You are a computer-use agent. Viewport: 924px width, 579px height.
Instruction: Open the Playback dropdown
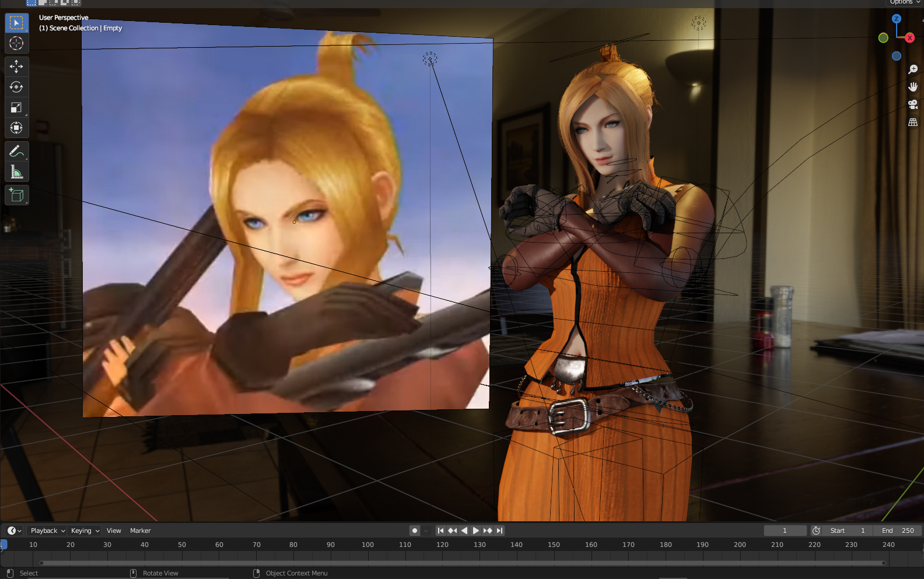[x=47, y=531]
